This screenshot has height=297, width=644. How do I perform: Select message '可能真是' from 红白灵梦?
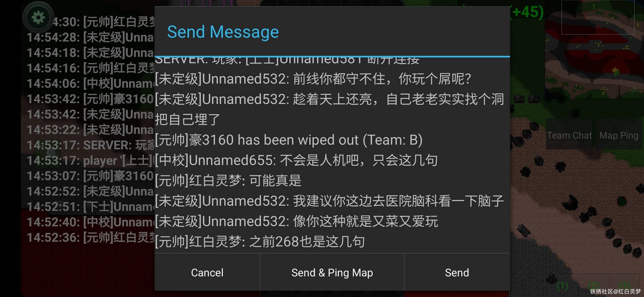click(x=228, y=180)
